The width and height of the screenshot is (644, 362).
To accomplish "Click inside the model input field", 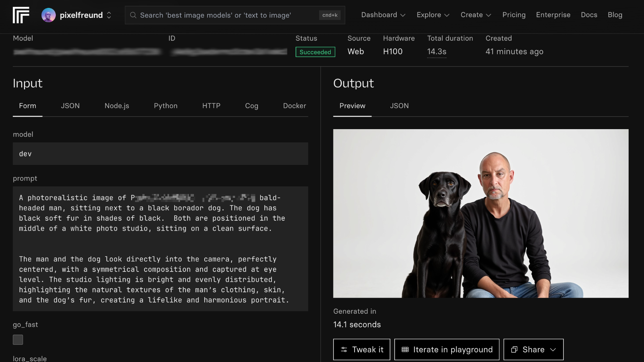I will [160, 154].
